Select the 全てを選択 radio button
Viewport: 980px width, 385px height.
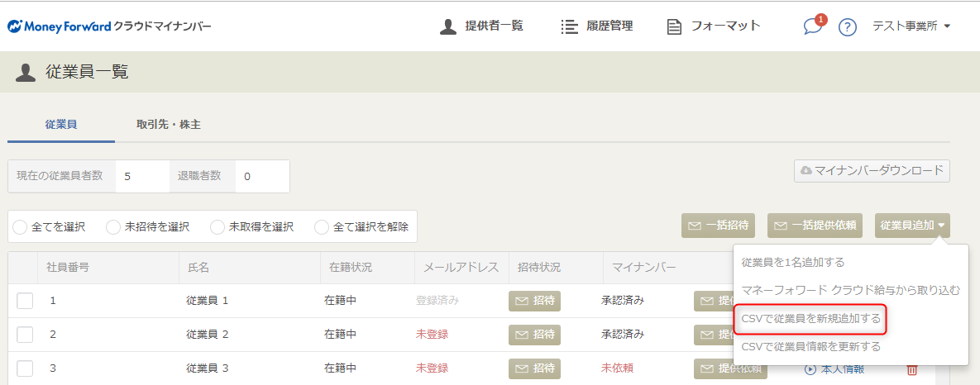[x=20, y=227]
